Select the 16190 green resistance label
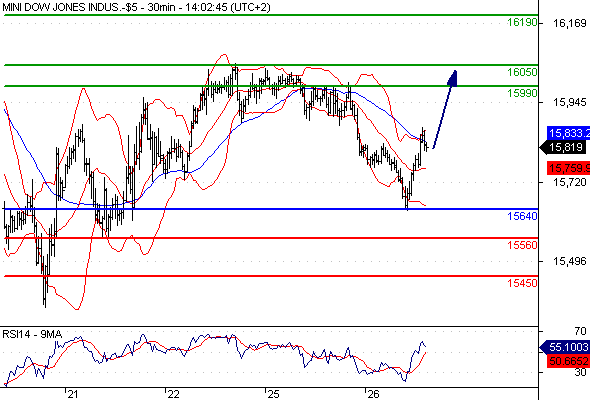The height and width of the screenshot is (400, 590). [522, 22]
